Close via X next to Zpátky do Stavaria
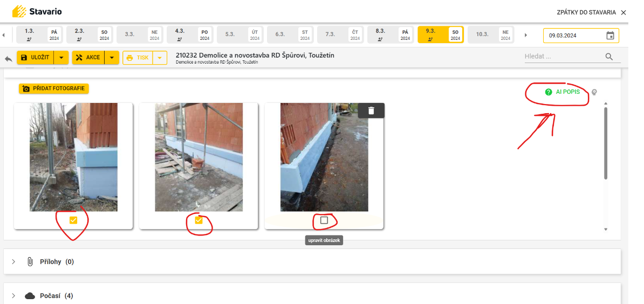The height and width of the screenshot is (304, 644). click(x=624, y=12)
